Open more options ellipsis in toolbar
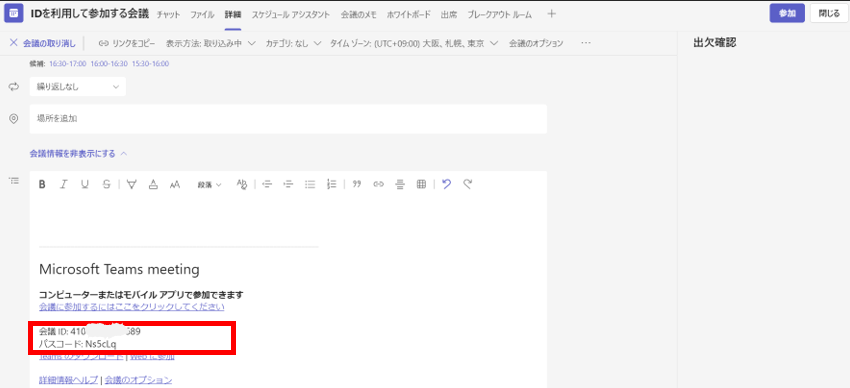The image size is (850, 388). [x=585, y=43]
